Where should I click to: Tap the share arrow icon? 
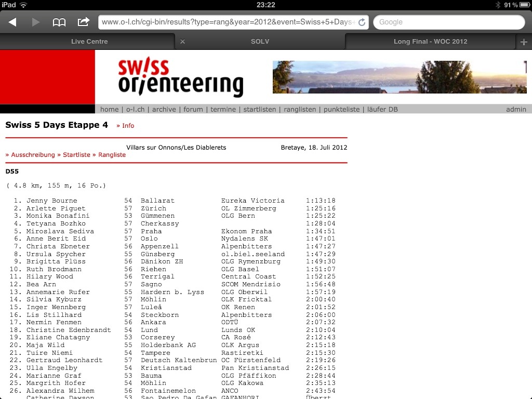click(x=83, y=22)
